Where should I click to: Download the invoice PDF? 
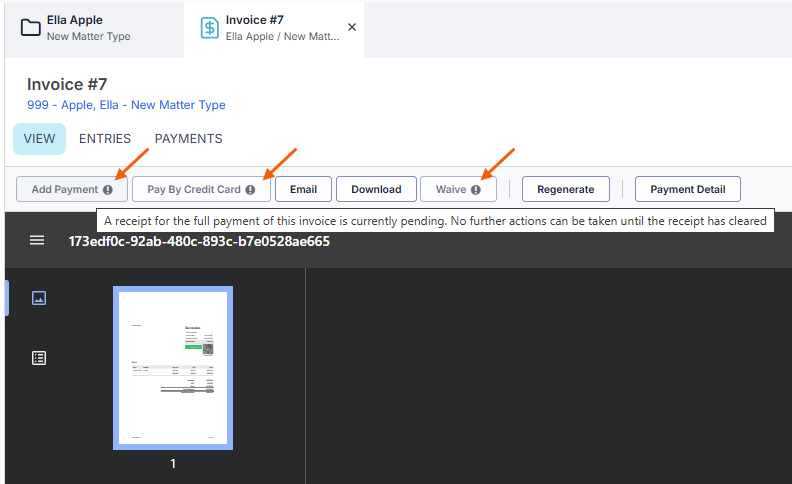[x=376, y=189]
